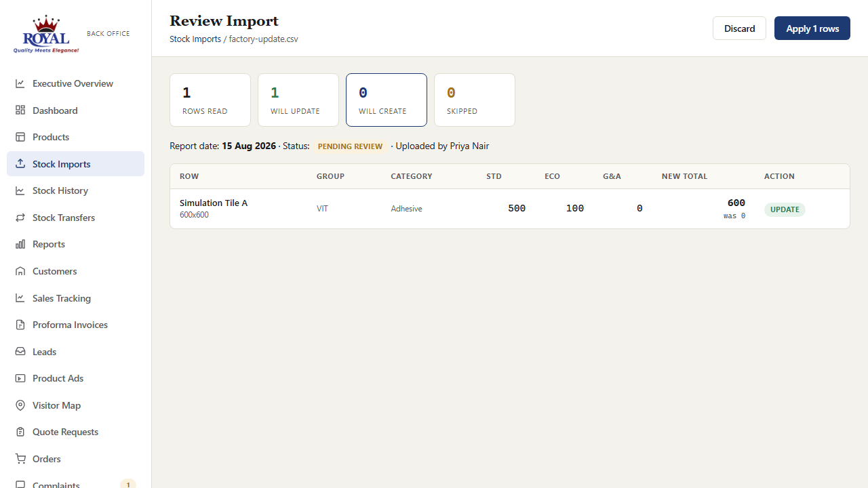The width and height of the screenshot is (868, 488).
Task: Click the Discard button
Action: tap(739, 28)
